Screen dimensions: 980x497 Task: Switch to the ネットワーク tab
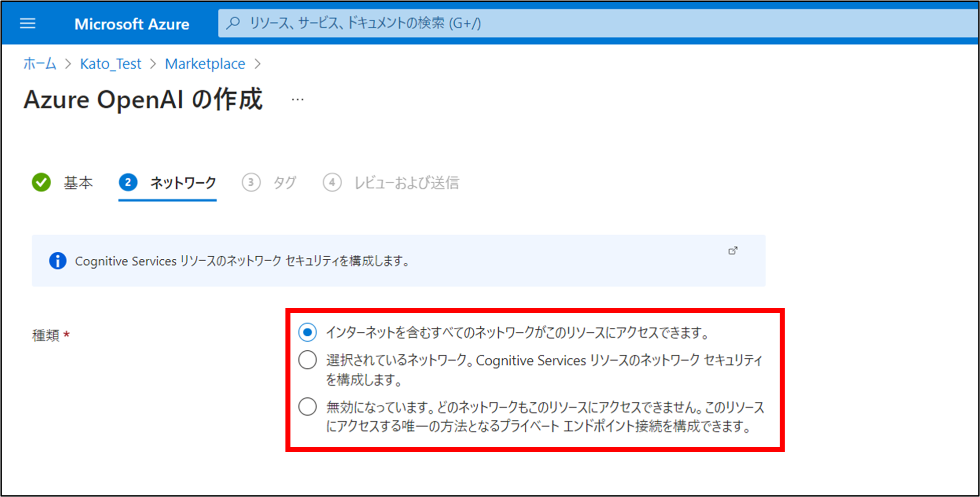tap(183, 183)
